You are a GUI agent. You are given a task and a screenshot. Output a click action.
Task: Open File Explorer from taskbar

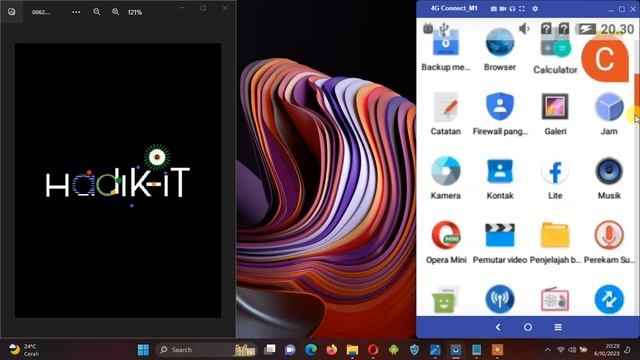(352, 350)
